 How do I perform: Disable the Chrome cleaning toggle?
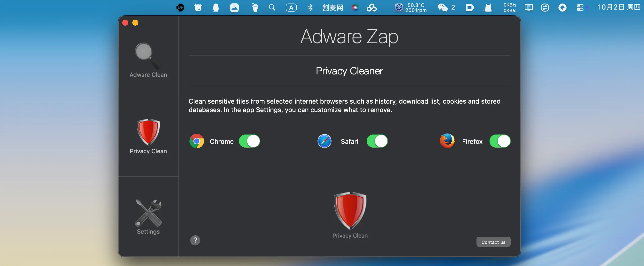click(249, 141)
